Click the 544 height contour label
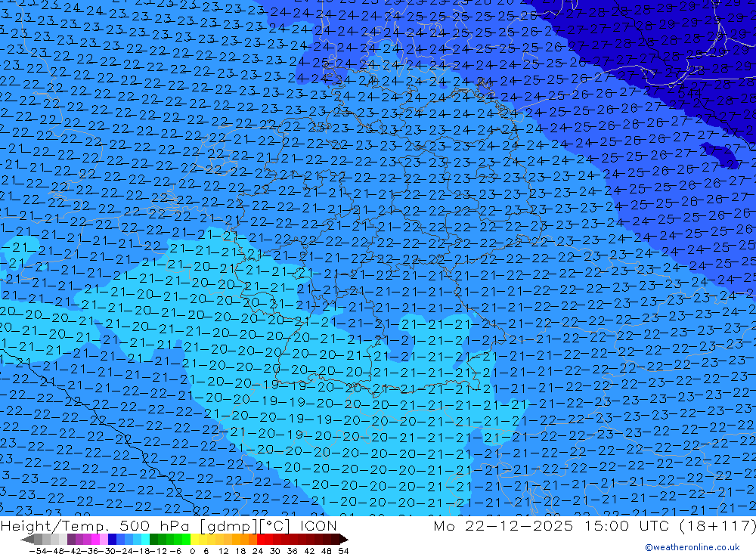Viewport: 756px width, 554px height. click(x=690, y=92)
